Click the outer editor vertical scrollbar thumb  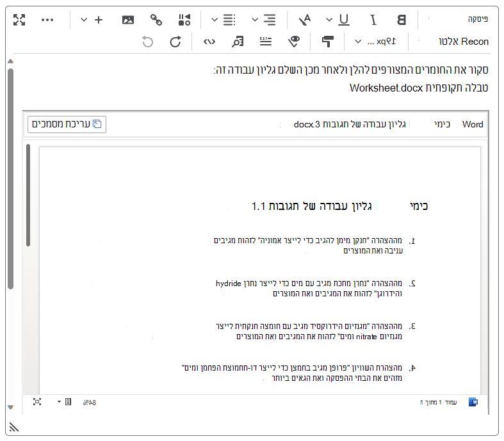(x=11, y=179)
